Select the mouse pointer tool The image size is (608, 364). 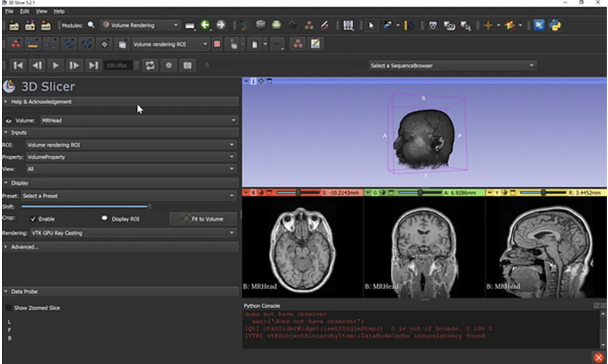coord(371,26)
